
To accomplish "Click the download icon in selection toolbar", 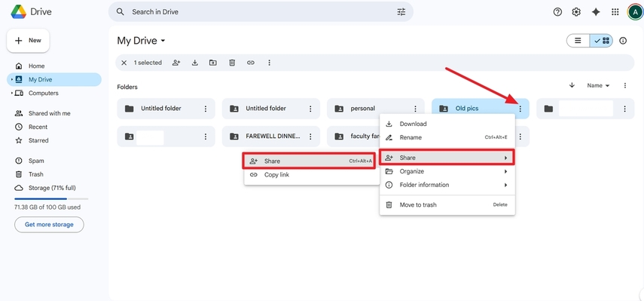I will point(195,63).
